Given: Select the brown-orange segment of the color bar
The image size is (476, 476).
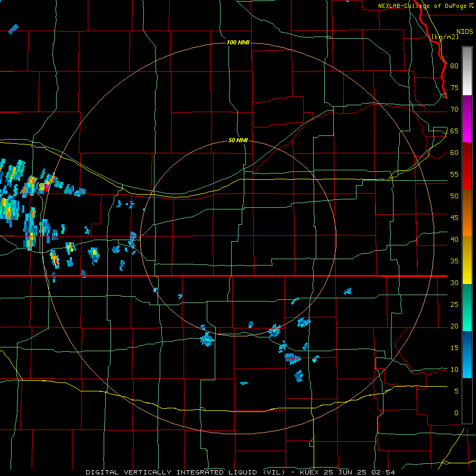Looking at the screenshot, I should pos(467,213).
